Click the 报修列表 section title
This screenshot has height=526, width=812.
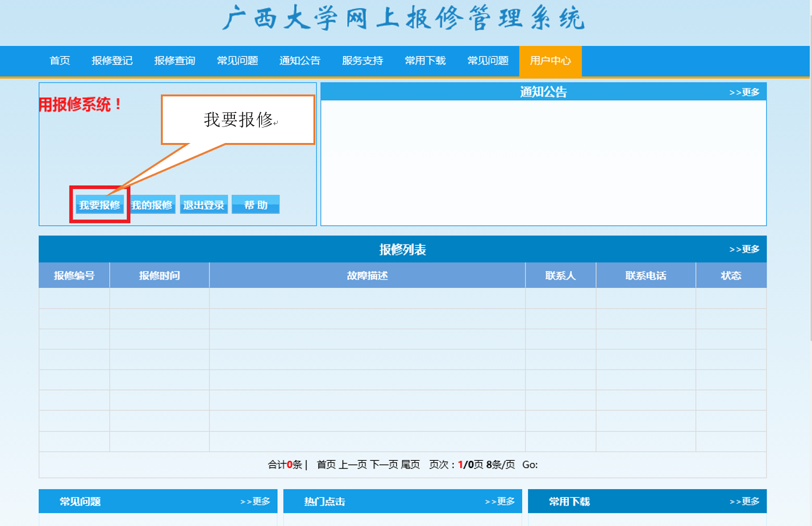[403, 250]
